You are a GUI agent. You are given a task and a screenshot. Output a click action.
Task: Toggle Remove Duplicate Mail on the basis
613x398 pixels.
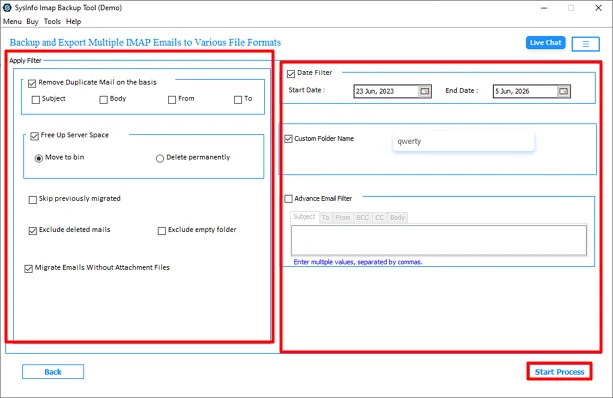(32, 83)
